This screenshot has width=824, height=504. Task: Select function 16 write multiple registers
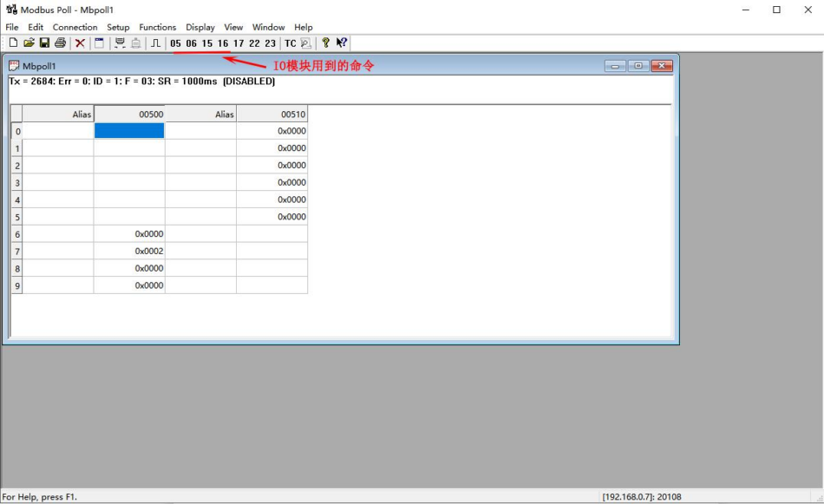point(223,43)
